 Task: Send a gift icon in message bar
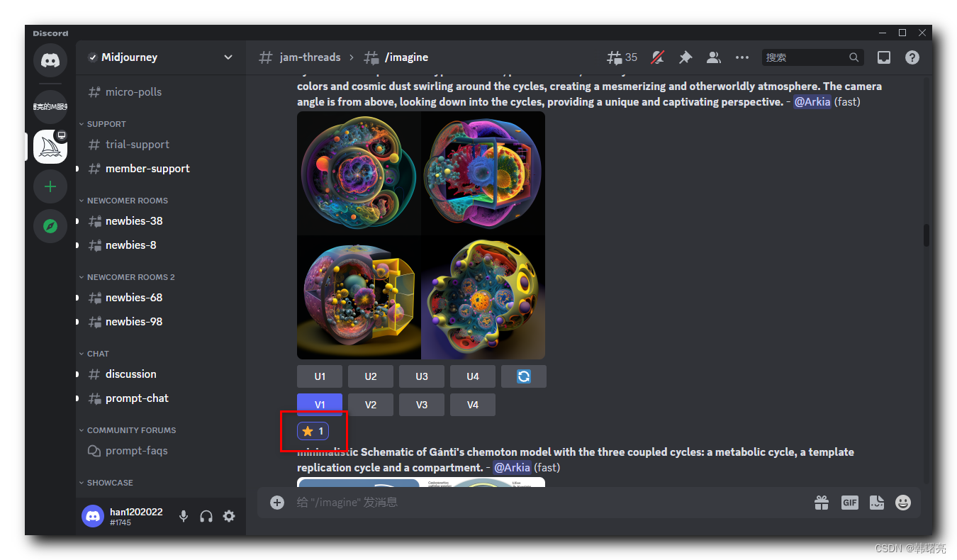pyautogui.click(x=822, y=503)
